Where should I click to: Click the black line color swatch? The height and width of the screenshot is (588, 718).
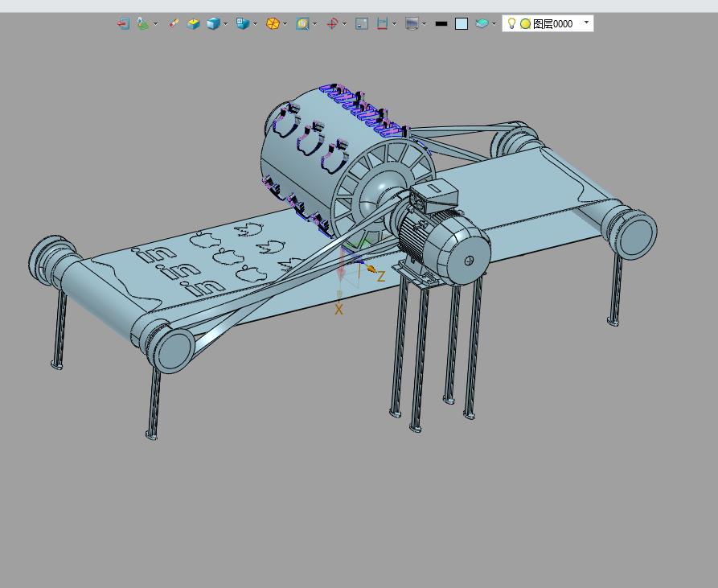441,24
